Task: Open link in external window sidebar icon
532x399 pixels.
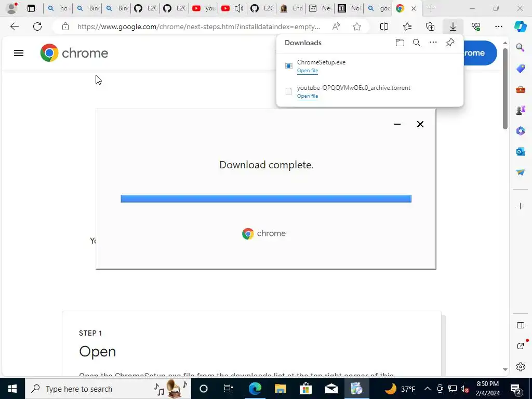Action: tap(520, 345)
